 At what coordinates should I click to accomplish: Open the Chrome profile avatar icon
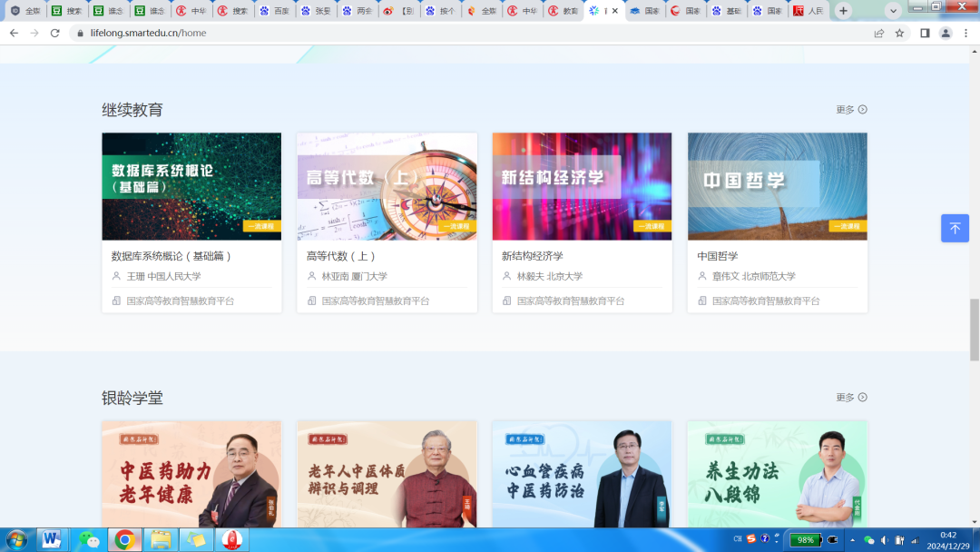click(946, 33)
